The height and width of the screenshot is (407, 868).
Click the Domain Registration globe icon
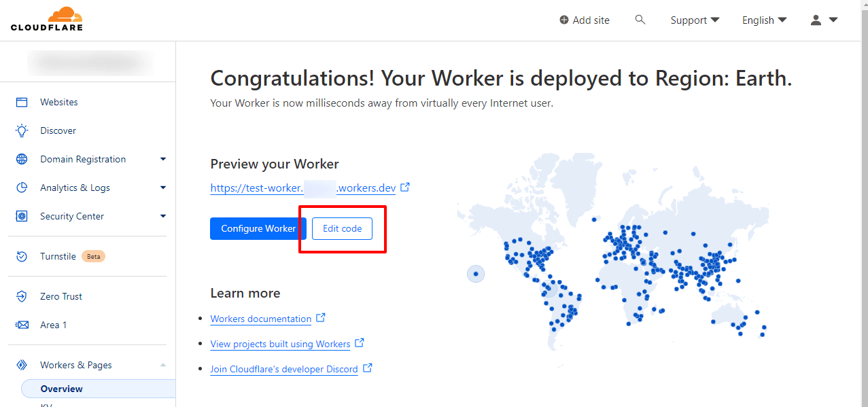22,159
